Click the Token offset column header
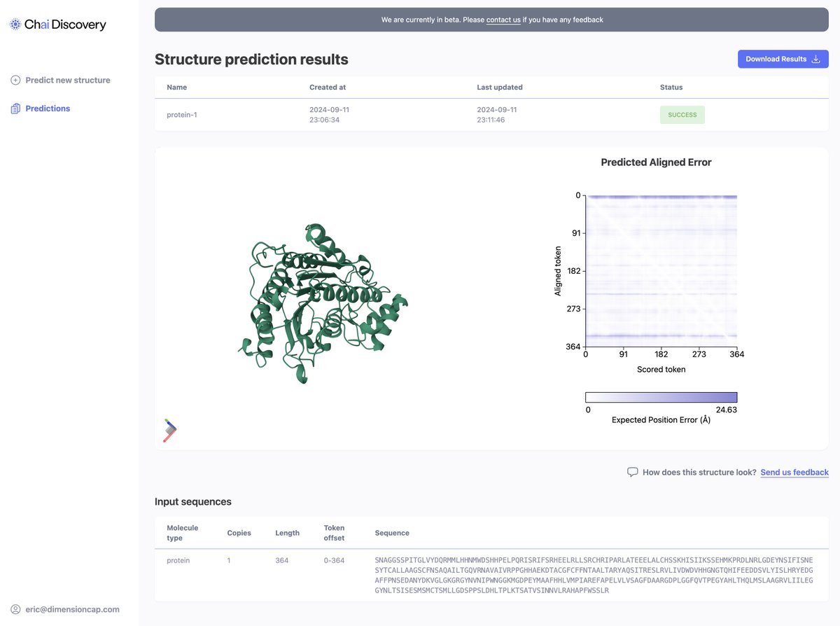Viewport: 840px width, 626px height. coord(335,533)
